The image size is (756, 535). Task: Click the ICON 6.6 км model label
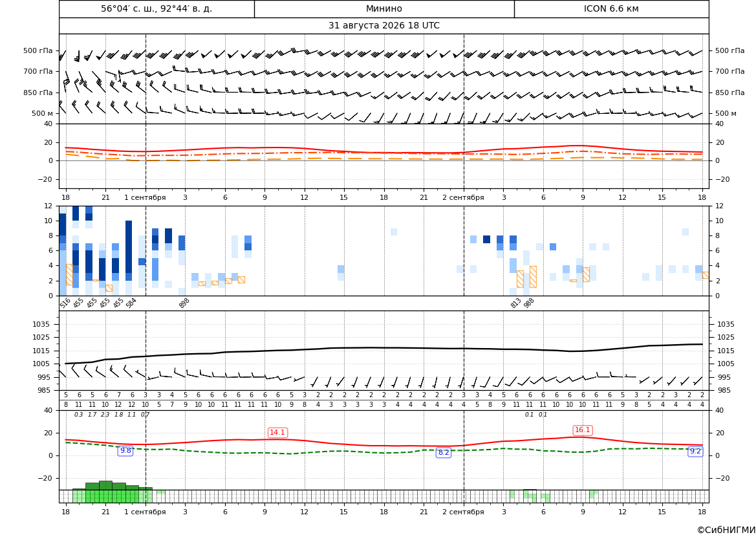[611, 8]
